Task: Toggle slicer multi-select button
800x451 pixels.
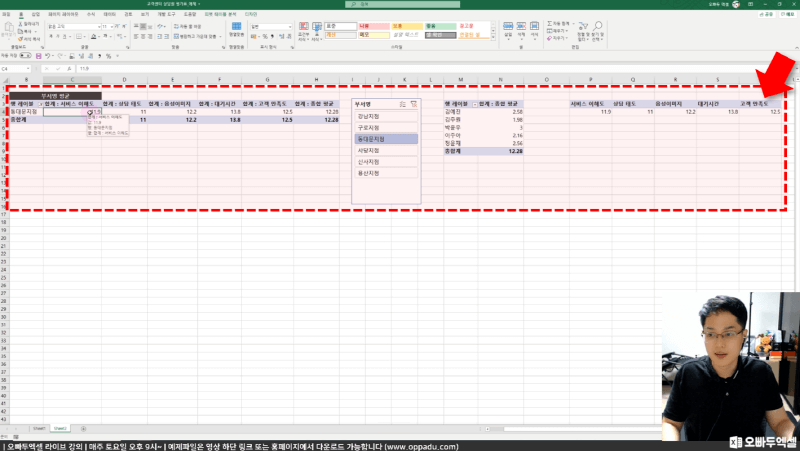Action: coord(401,103)
